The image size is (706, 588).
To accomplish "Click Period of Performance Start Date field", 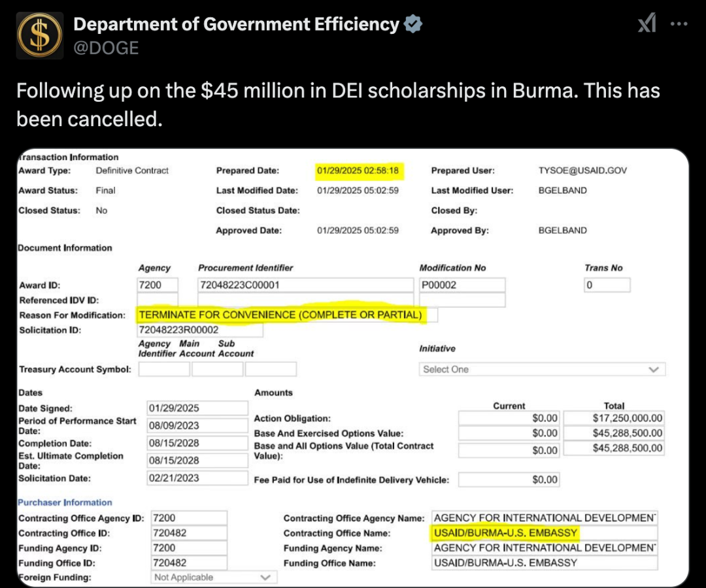I will (197, 425).
